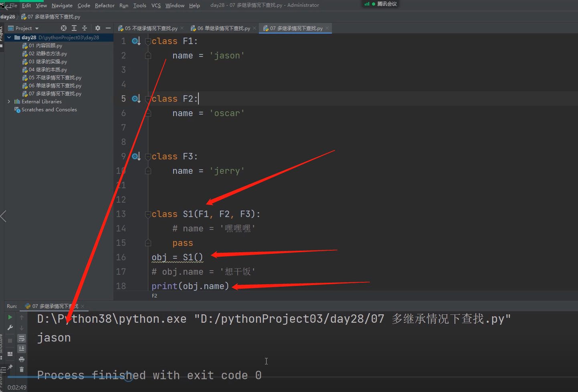This screenshot has width=578, height=392.
Task: Open 03 继承的实操.py from project tree
Action: click(44, 62)
